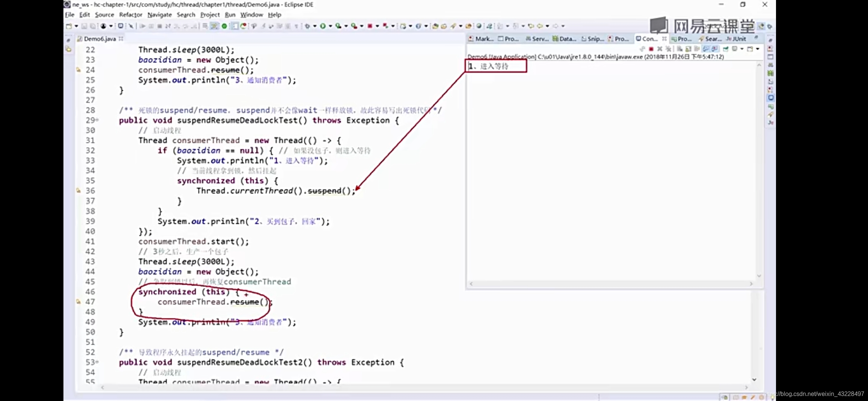The width and height of the screenshot is (868, 401).
Task: Click the Save All toolbar icon
Action: tap(93, 26)
